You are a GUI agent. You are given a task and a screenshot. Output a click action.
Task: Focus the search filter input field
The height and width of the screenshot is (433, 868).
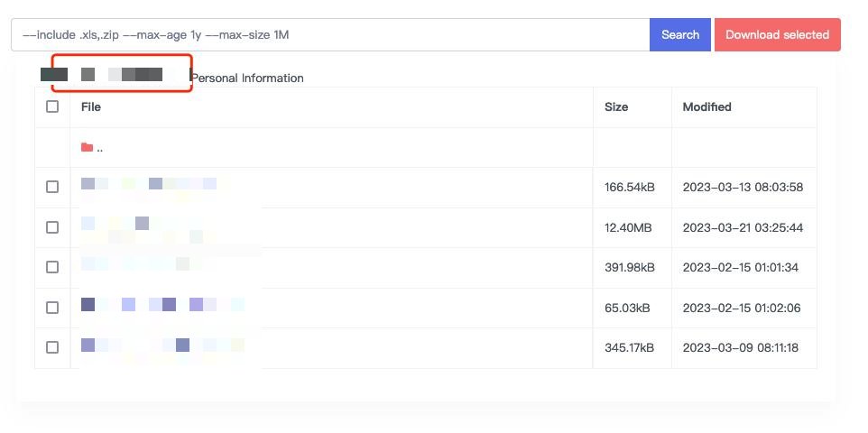coord(329,35)
